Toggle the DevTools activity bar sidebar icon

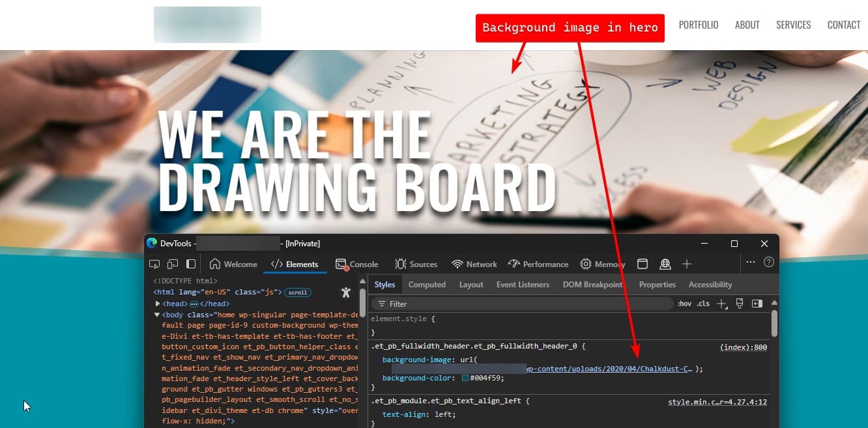[x=191, y=264]
